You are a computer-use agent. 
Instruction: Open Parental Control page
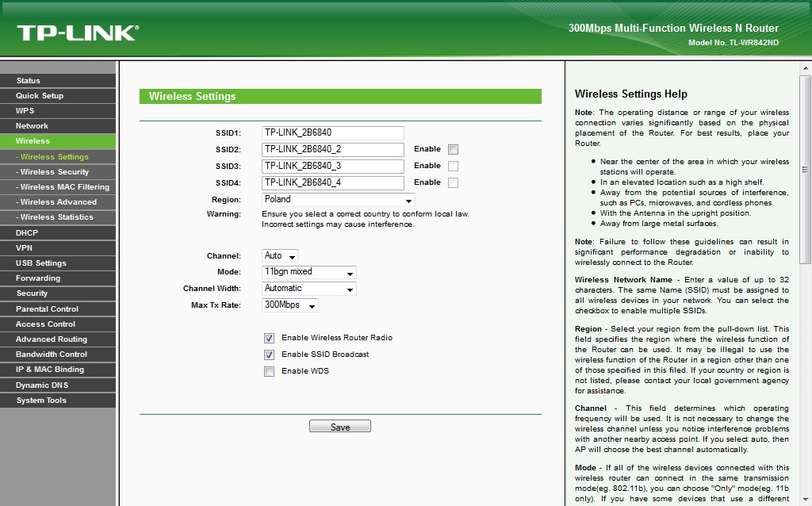pyautogui.click(x=57, y=309)
